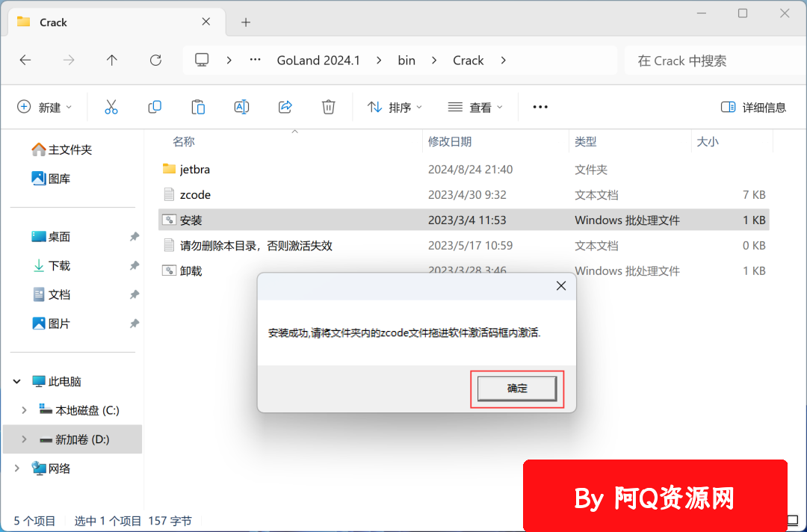Open the 排序 sort dropdown
The height and width of the screenshot is (532, 807).
[395, 107]
